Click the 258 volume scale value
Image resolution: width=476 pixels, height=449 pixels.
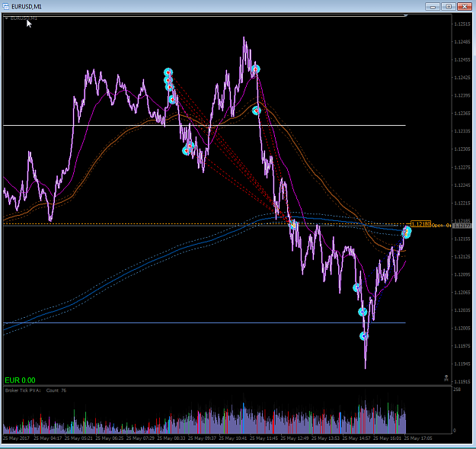click(457, 389)
